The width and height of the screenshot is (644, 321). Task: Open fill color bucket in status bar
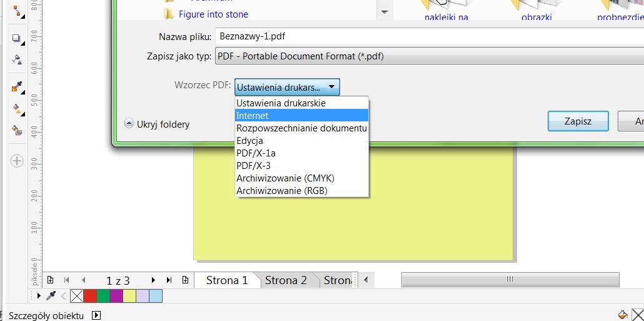pos(622,314)
